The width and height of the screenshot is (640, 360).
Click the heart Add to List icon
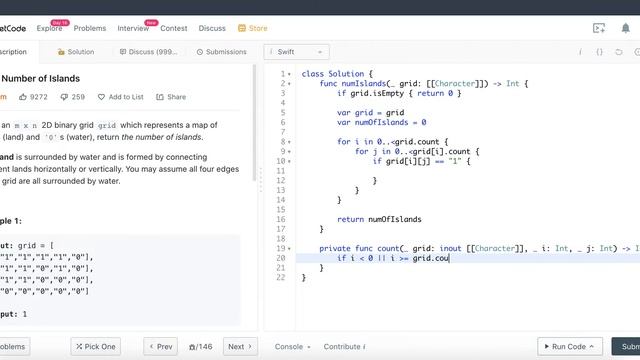[101, 97]
